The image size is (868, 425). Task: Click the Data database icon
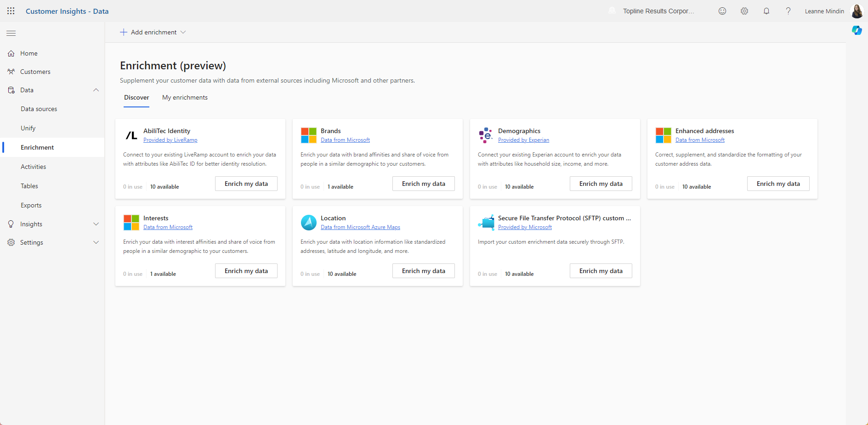tap(11, 90)
